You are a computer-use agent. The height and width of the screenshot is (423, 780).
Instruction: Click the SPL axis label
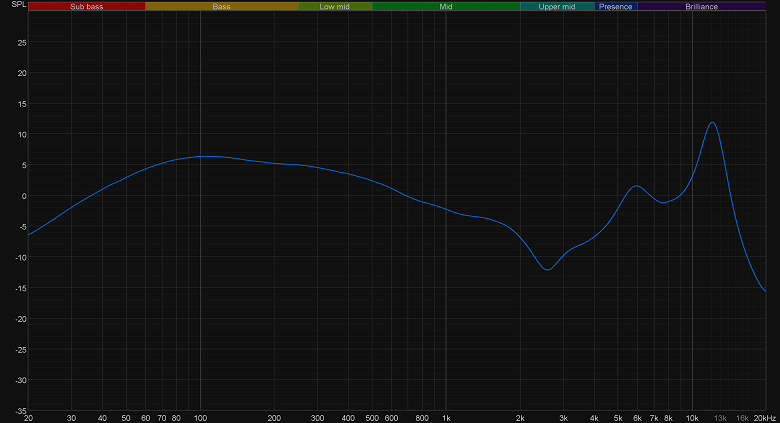pos(18,4)
